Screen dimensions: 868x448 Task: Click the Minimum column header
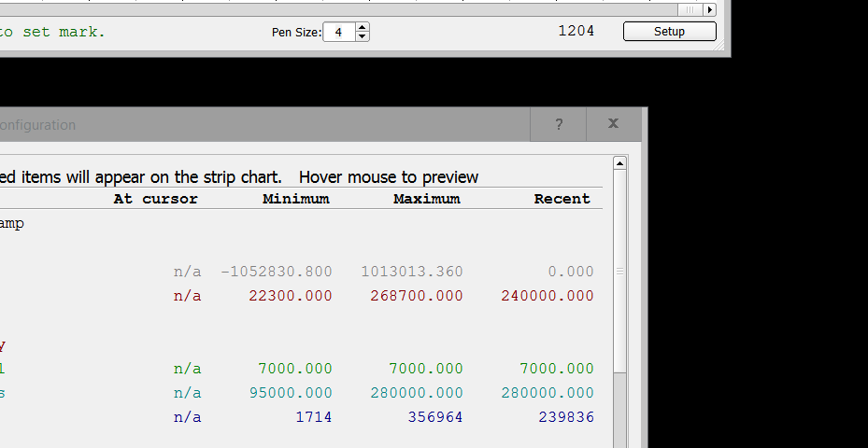pos(296,199)
